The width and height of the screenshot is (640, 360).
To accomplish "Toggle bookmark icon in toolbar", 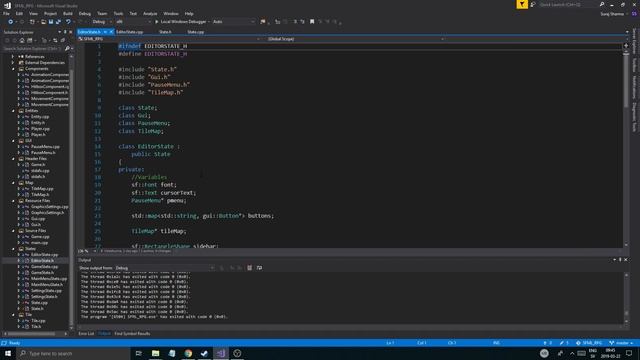I will click(312, 22).
